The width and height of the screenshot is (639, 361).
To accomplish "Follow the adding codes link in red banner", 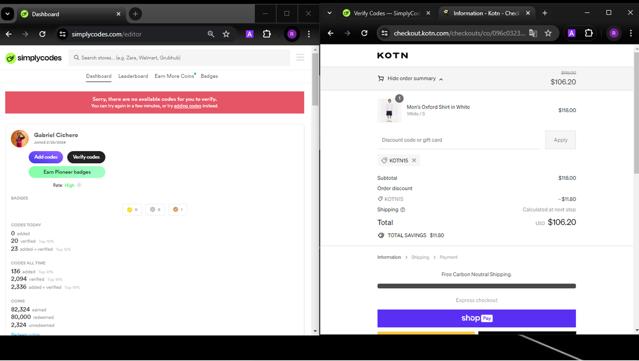I will coord(187,106).
